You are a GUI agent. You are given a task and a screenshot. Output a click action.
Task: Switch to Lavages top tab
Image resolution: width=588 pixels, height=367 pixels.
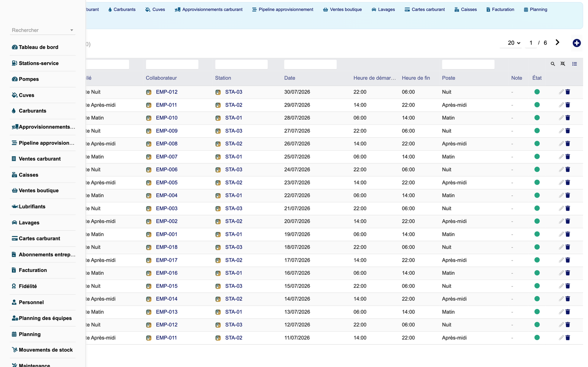click(x=383, y=9)
